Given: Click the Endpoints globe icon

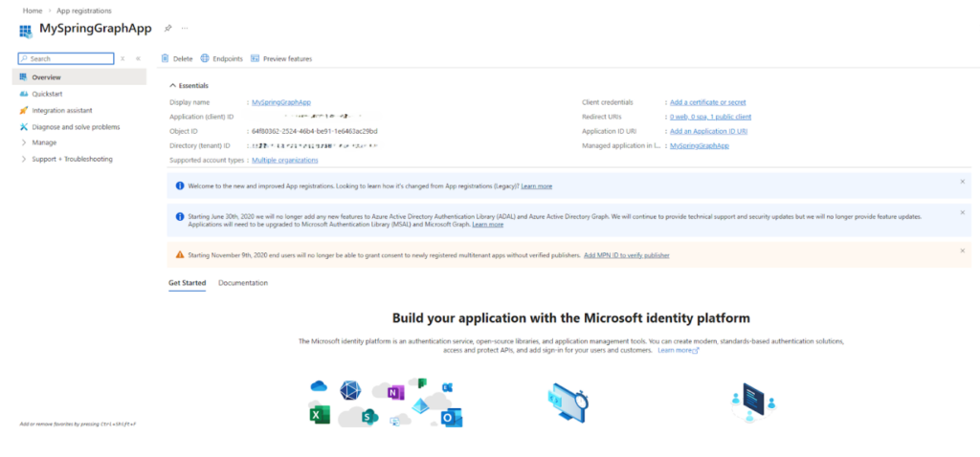Looking at the screenshot, I should [205, 58].
